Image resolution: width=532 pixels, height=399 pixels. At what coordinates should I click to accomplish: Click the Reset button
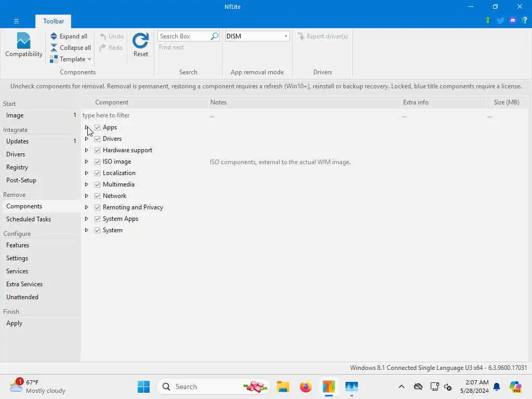[140, 45]
